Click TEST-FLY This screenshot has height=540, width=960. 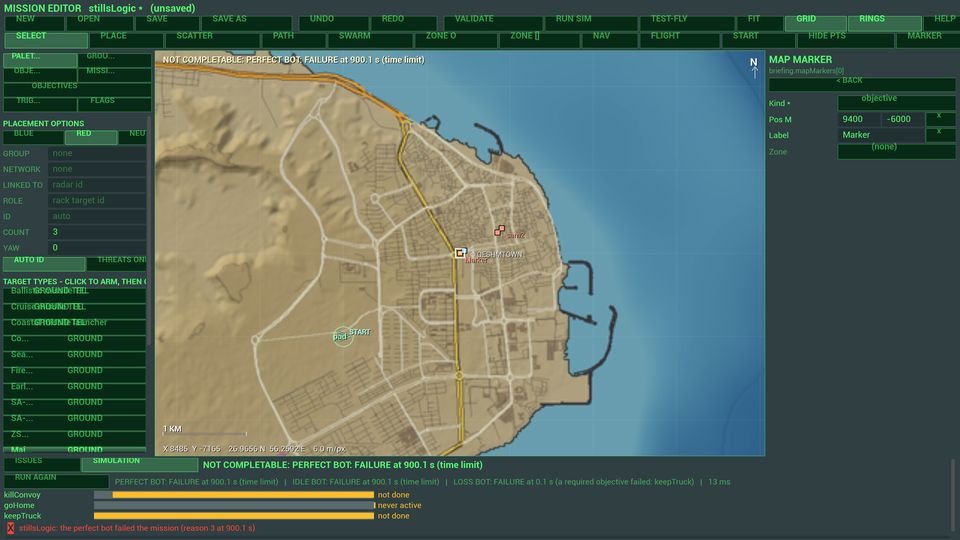pyautogui.click(x=688, y=23)
